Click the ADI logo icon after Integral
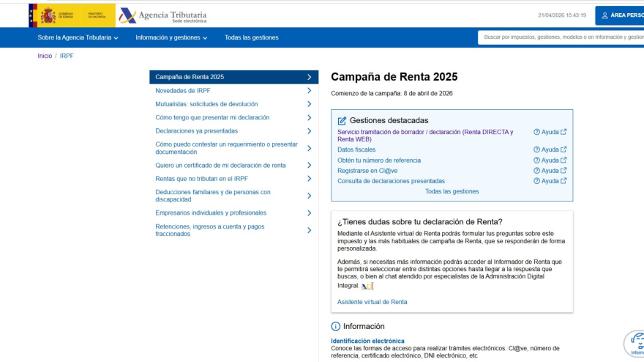Screen dimensions: 644x362 click(367, 286)
